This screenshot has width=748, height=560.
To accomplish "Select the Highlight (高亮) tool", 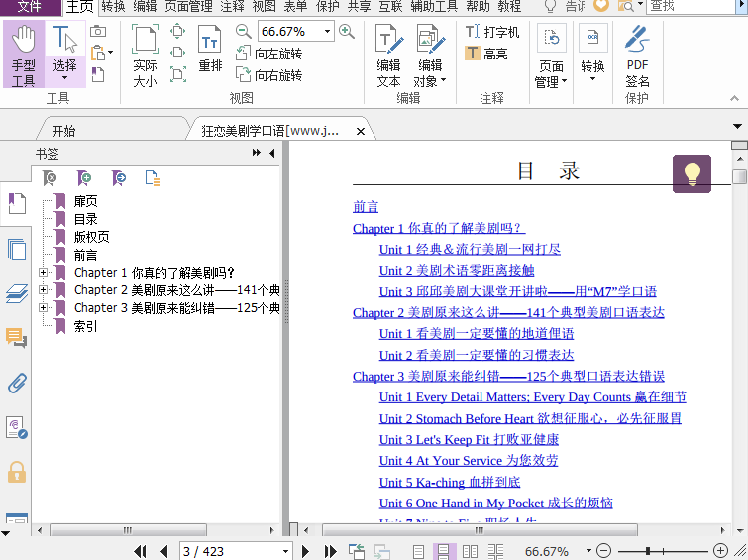I will 486,54.
